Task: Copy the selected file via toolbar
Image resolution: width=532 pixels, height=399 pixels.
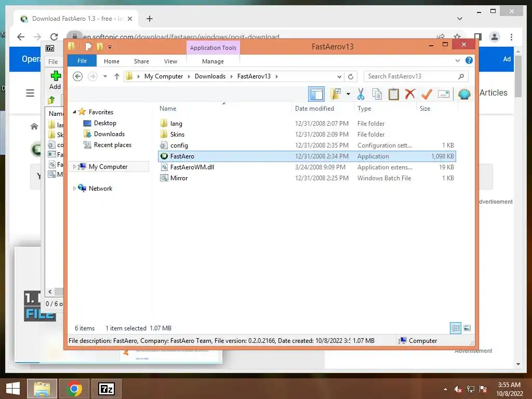Action: [x=377, y=94]
